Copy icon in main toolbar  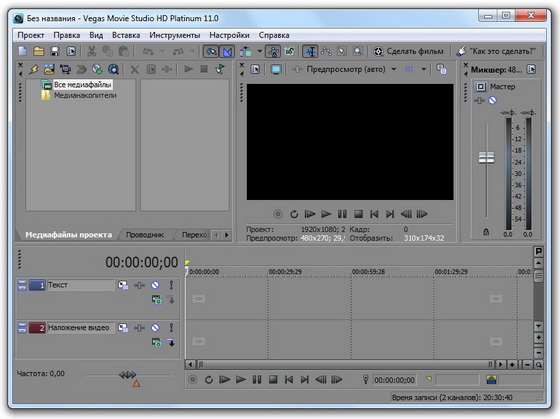pyautogui.click(x=108, y=51)
